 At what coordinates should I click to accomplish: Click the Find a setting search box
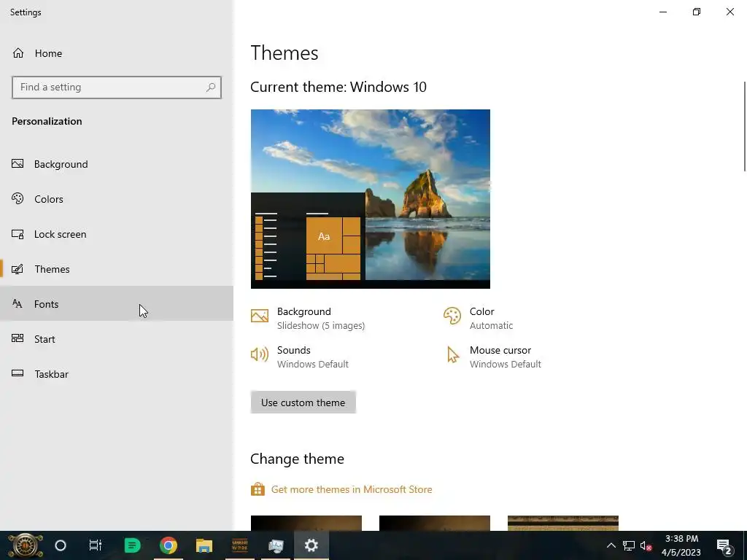[117, 87]
